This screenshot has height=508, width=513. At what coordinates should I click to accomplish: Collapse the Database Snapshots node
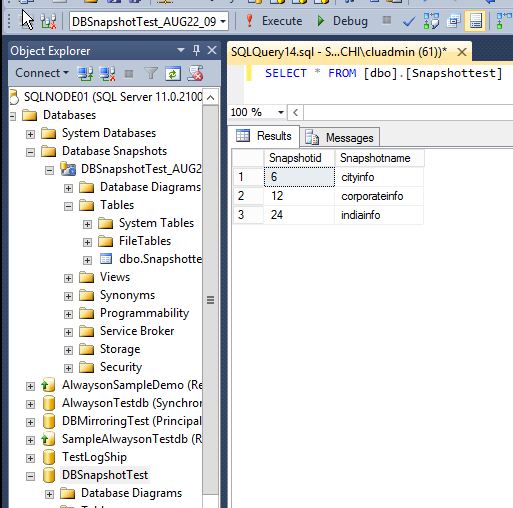30,152
